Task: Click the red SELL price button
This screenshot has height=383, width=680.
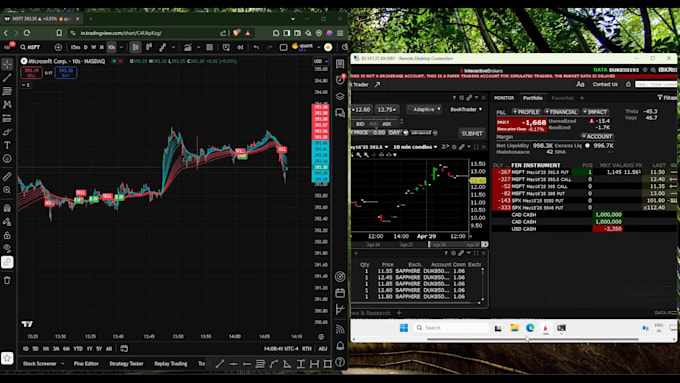Action: point(32,72)
